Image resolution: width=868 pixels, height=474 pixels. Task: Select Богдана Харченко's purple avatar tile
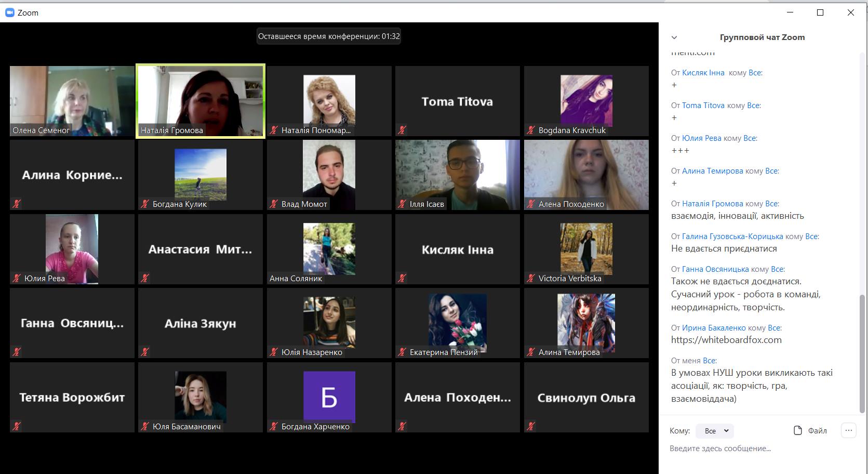[329, 397]
